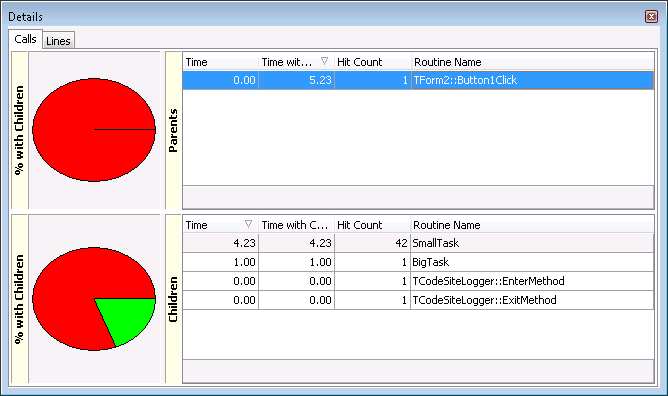Close the Details panel
Screen dimensions: 668x396
(651, 17)
